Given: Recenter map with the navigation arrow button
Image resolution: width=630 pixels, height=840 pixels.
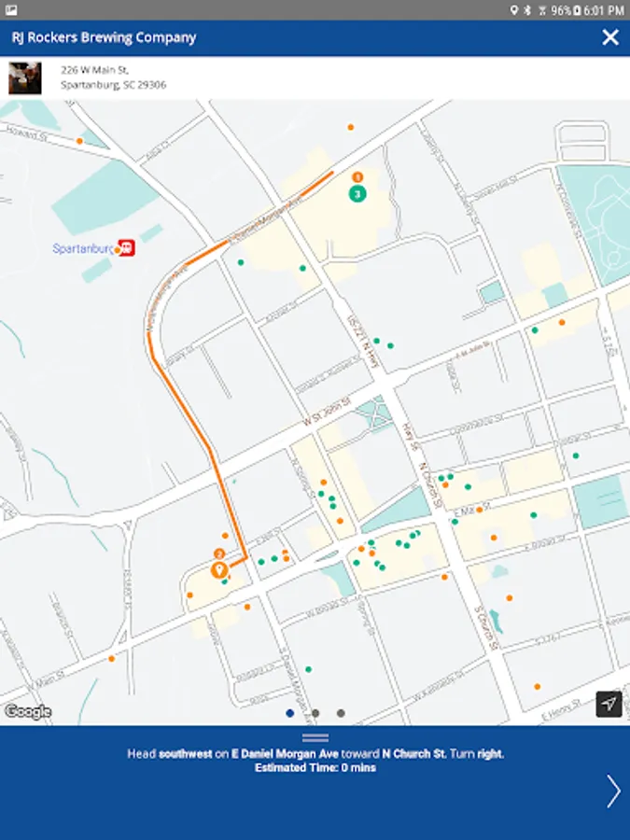Looking at the screenshot, I should (x=609, y=704).
